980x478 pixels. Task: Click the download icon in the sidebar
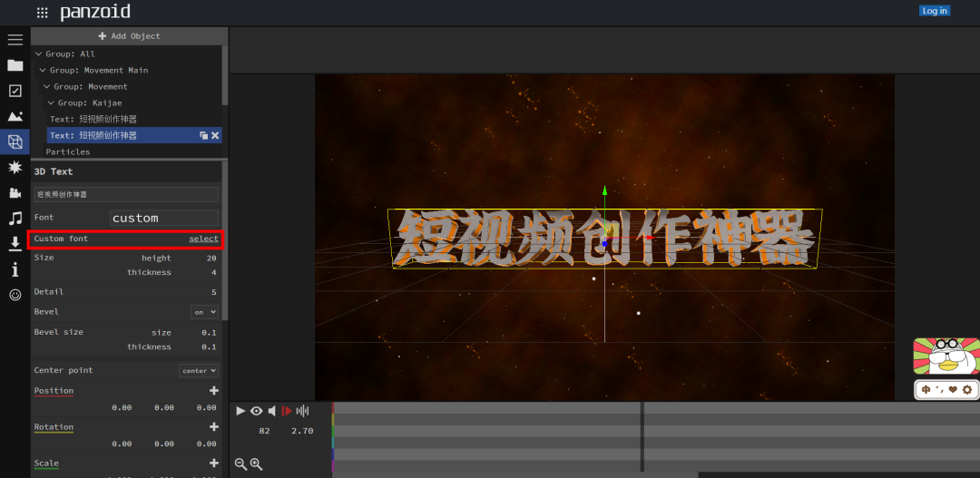(x=15, y=243)
